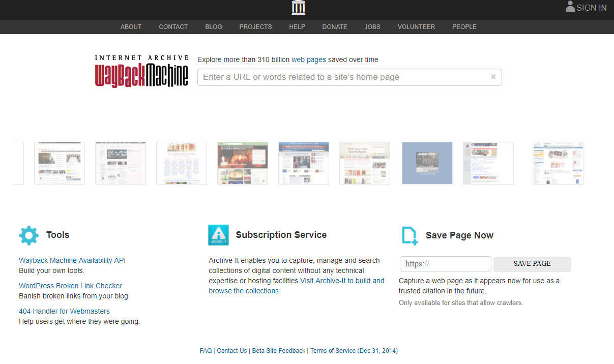Open the BLOG menu item
The height and width of the screenshot is (364, 614).
(x=214, y=27)
